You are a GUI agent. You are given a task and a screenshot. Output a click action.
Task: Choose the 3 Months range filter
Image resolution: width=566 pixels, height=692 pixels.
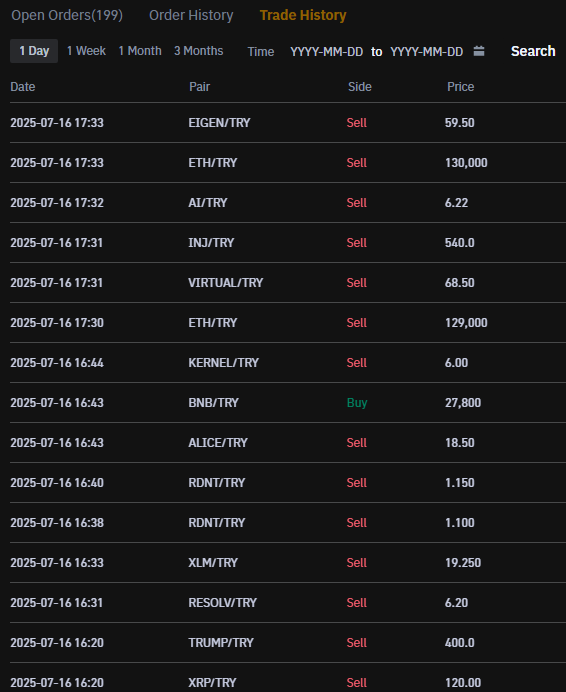point(199,51)
